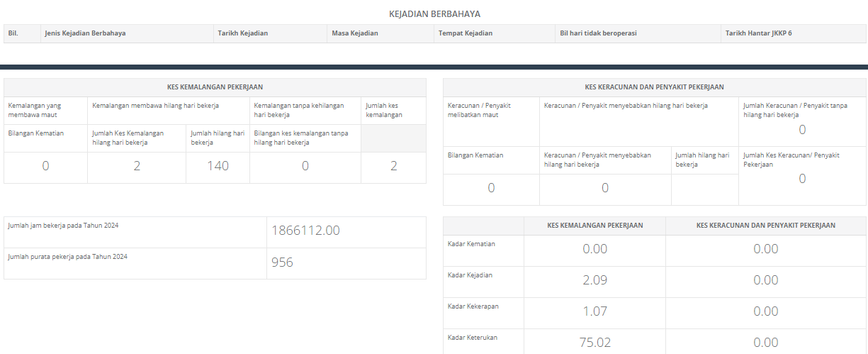Viewport: 868px width, 354px height.
Task: Click the Kadar Kekerapan value 1.07
Action: (x=595, y=311)
